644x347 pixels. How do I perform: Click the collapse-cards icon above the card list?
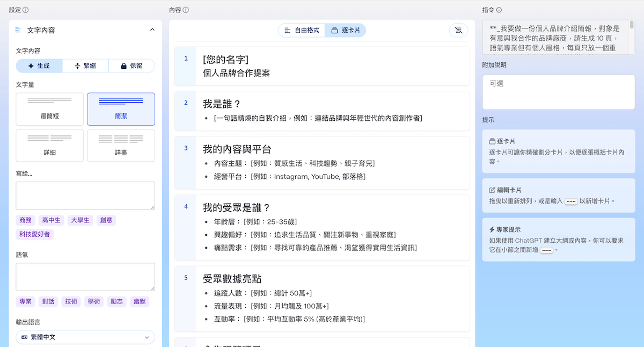pyautogui.click(x=458, y=30)
